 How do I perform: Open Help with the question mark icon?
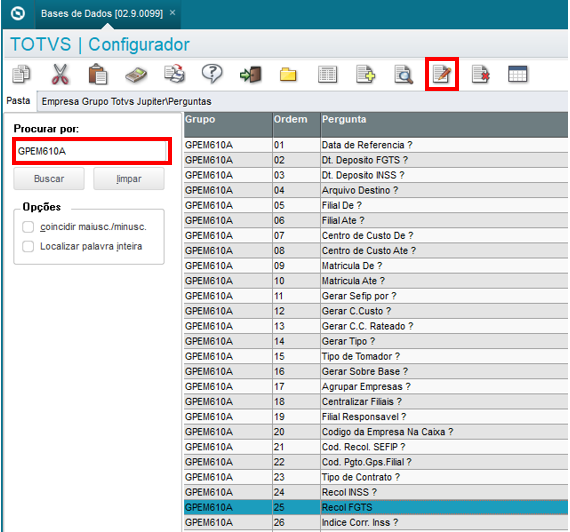pyautogui.click(x=212, y=74)
